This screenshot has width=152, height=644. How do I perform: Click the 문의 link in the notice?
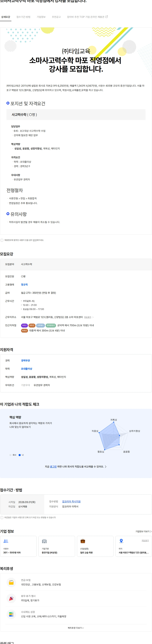pyautogui.click(x=35, y=240)
